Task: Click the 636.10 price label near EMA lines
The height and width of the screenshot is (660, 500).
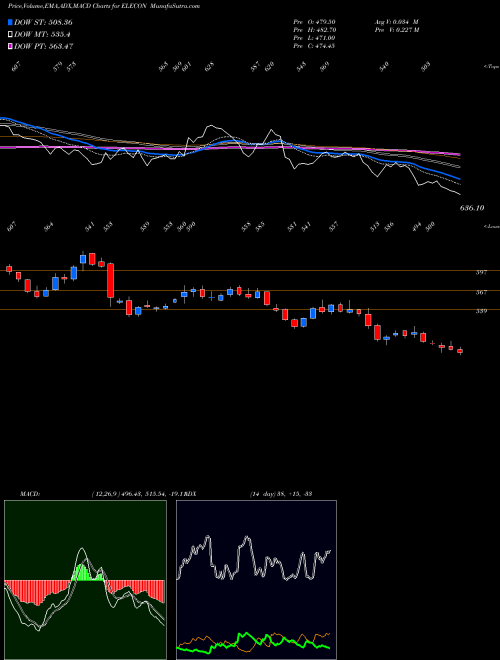Action: pos(472,208)
